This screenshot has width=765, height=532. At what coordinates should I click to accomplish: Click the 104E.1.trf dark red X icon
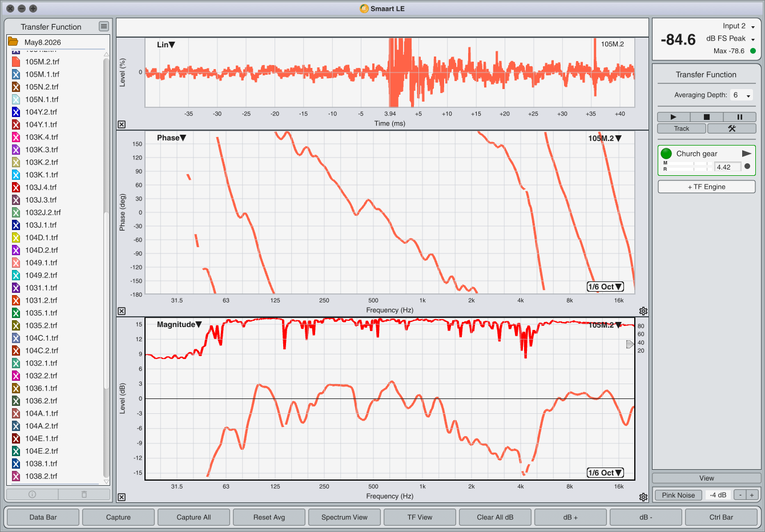pos(16,438)
